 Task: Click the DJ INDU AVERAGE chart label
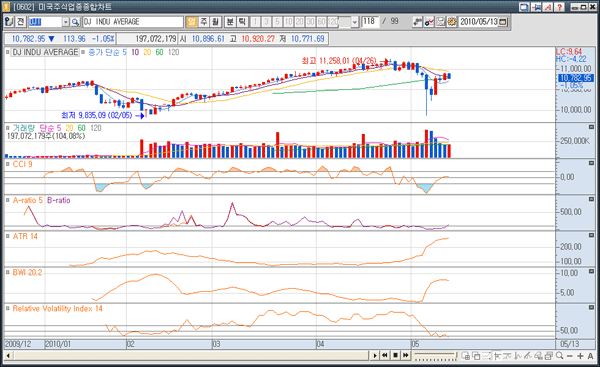[45, 52]
